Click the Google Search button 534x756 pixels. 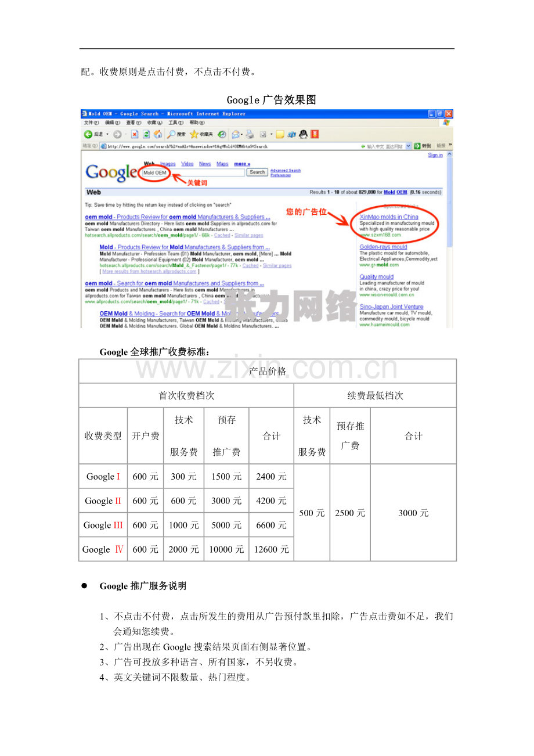(257, 171)
